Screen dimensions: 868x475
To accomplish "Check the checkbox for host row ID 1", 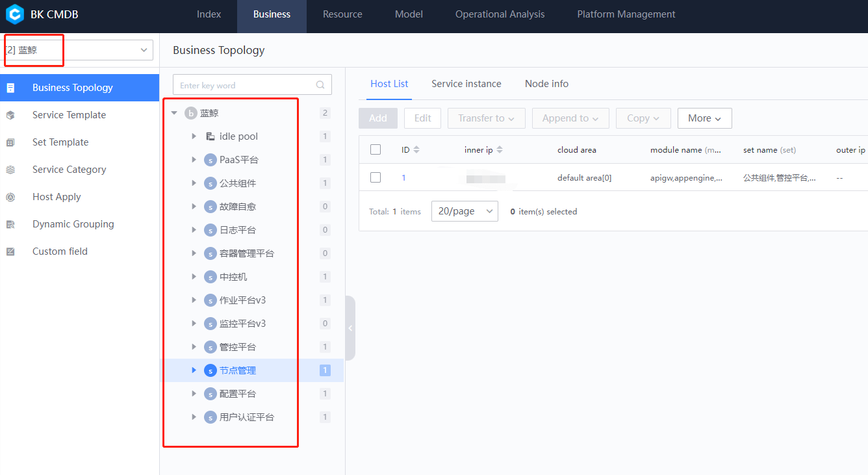I will click(376, 177).
